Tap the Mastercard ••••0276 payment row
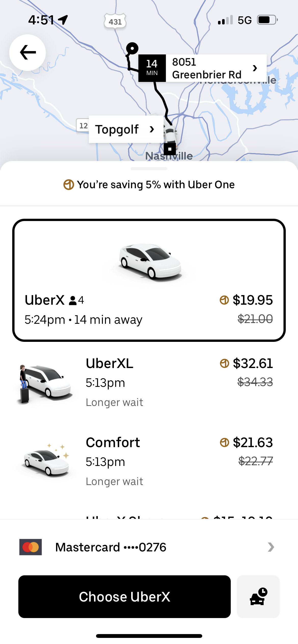This screenshot has width=298, height=644. tap(149, 547)
